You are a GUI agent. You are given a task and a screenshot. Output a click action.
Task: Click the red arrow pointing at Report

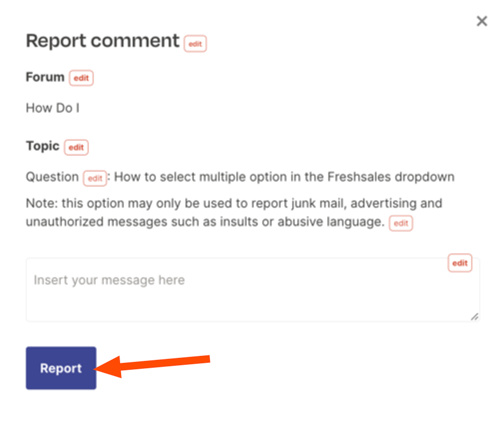click(152, 366)
